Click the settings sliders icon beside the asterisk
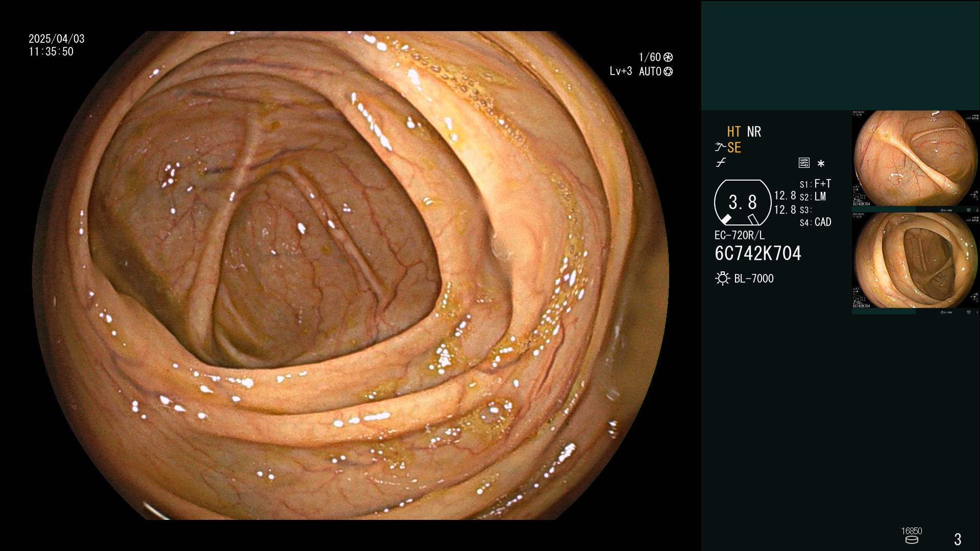Image resolution: width=980 pixels, height=551 pixels. (x=804, y=163)
